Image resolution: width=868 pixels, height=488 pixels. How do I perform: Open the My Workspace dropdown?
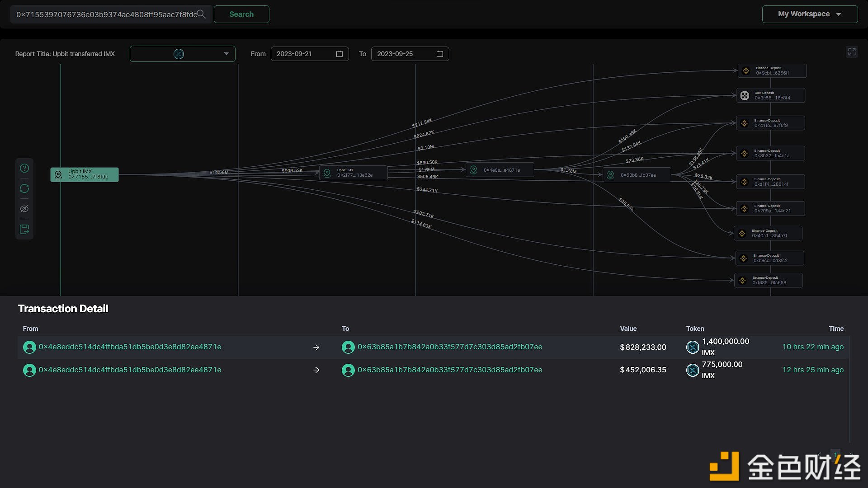tap(810, 14)
